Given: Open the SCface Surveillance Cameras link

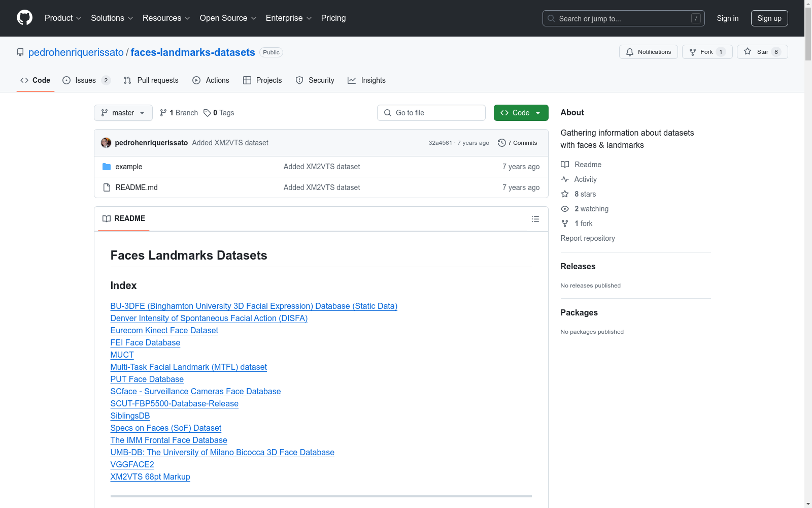Looking at the screenshot, I should [195, 391].
